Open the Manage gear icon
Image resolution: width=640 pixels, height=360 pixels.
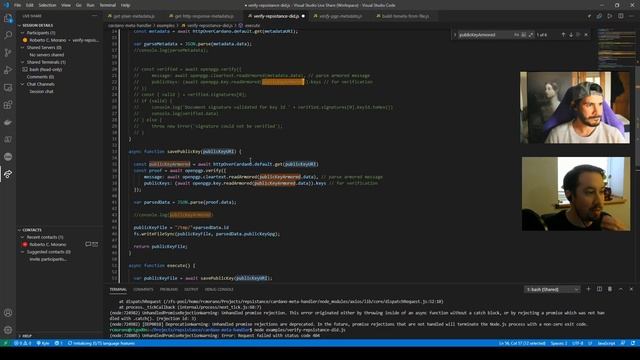click(x=8, y=330)
